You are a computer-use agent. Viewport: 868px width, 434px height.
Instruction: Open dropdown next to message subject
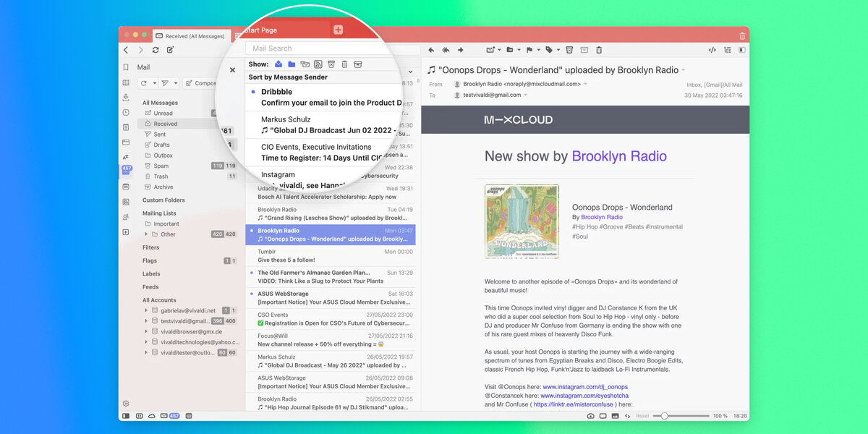(684, 70)
